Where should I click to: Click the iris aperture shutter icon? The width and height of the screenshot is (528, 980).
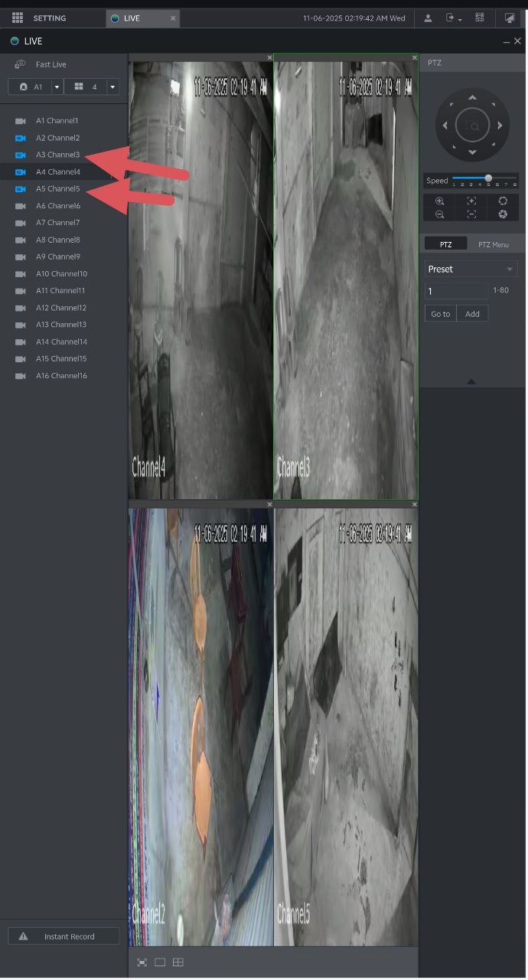(503, 214)
